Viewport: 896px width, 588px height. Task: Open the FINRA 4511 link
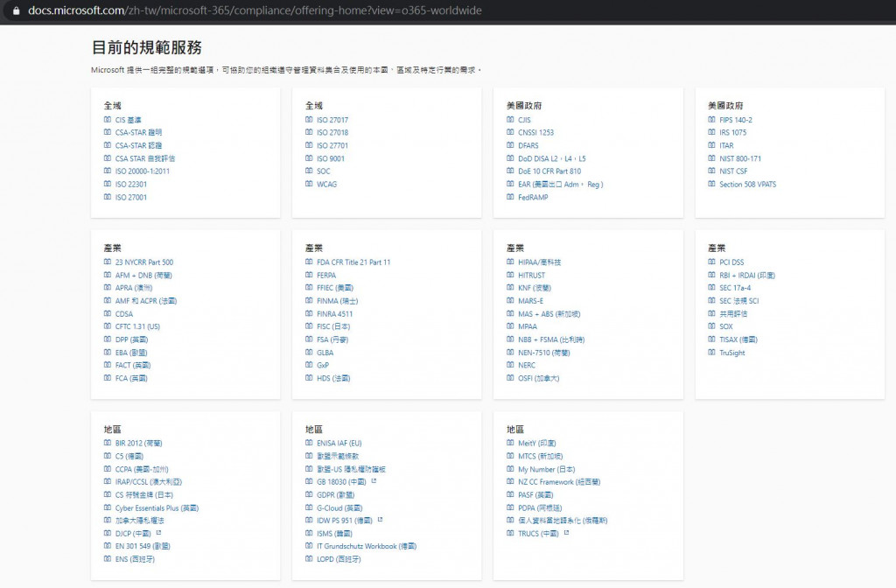point(335,314)
